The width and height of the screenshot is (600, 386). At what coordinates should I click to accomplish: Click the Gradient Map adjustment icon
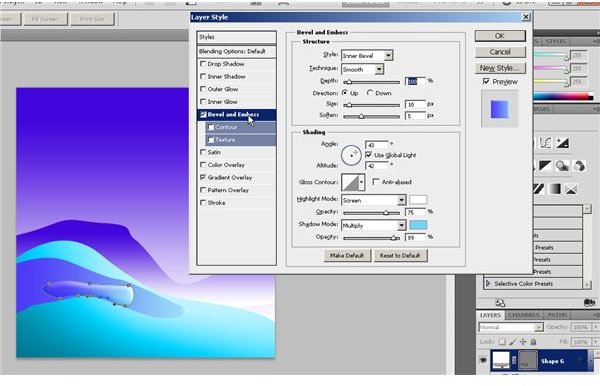point(554,189)
